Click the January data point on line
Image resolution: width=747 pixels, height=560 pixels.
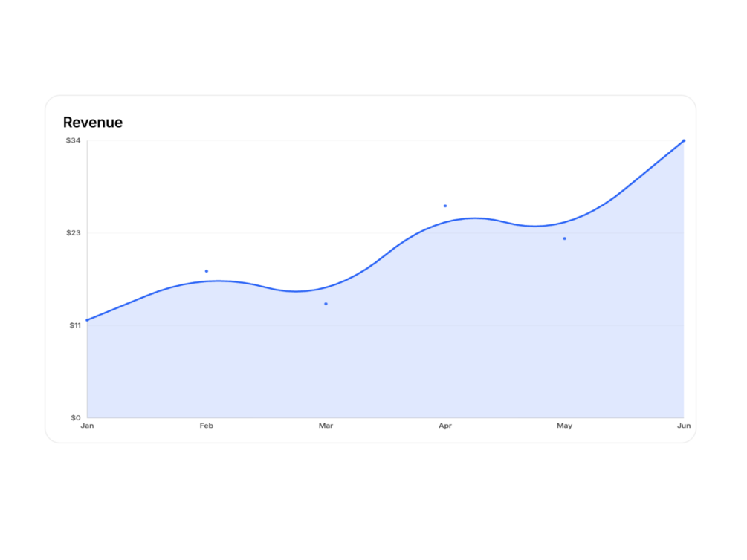pyautogui.click(x=87, y=320)
